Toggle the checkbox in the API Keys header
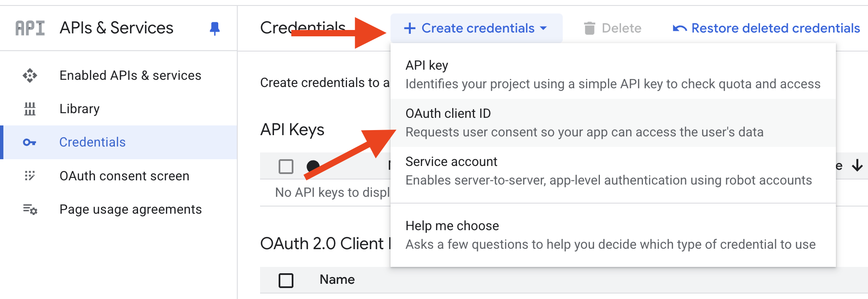Screen dimensions: 868x299 coord(287,166)
